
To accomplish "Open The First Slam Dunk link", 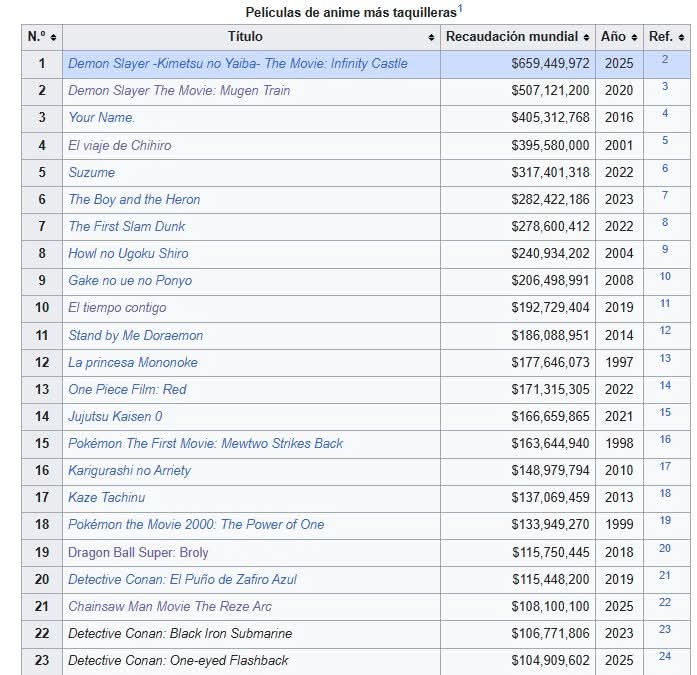I will click(127, 227).
